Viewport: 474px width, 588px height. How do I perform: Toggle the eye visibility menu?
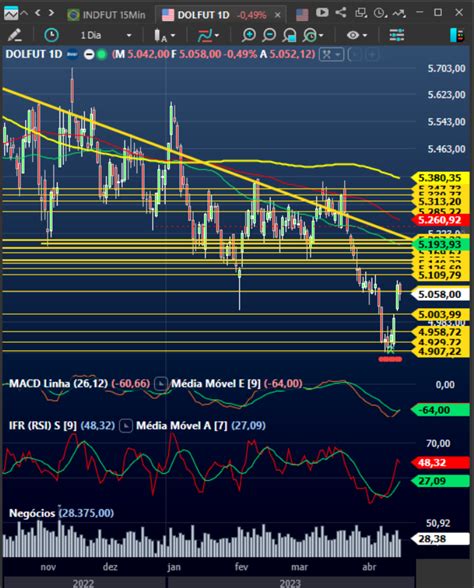357,35
